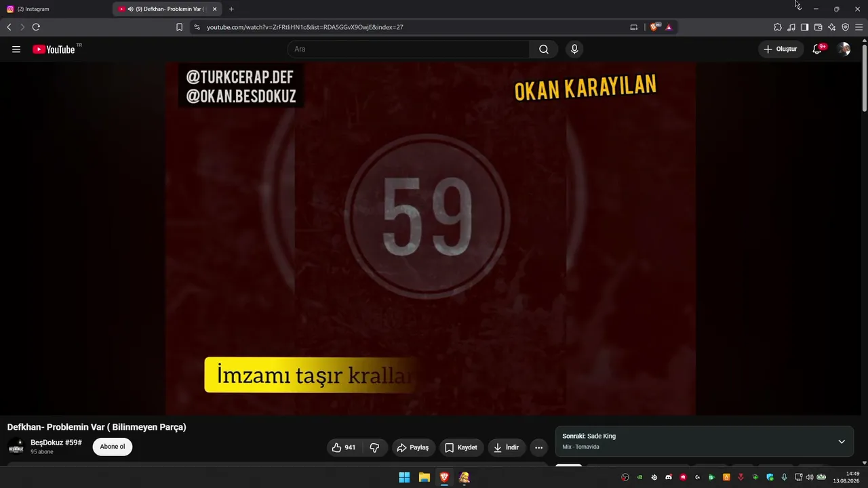Bookmark this page in the address bar
Viewport: 868px width, 488px height.
(x=179, y=27)
